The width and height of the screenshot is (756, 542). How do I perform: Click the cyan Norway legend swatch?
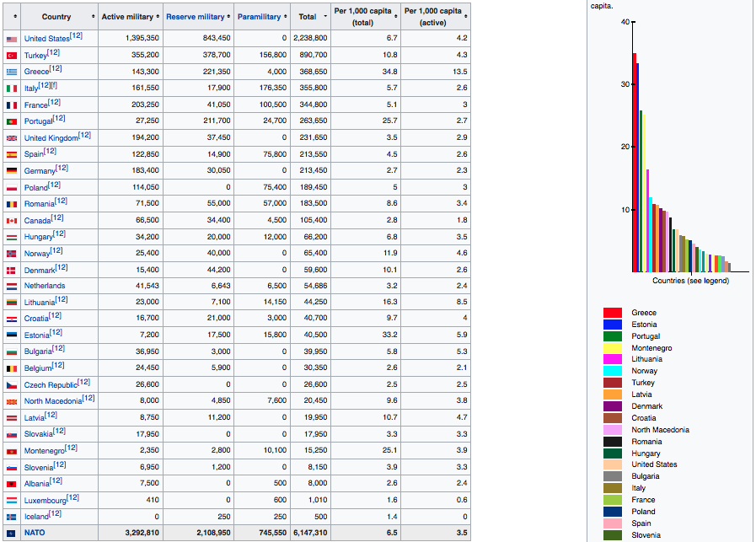[613, 371]
